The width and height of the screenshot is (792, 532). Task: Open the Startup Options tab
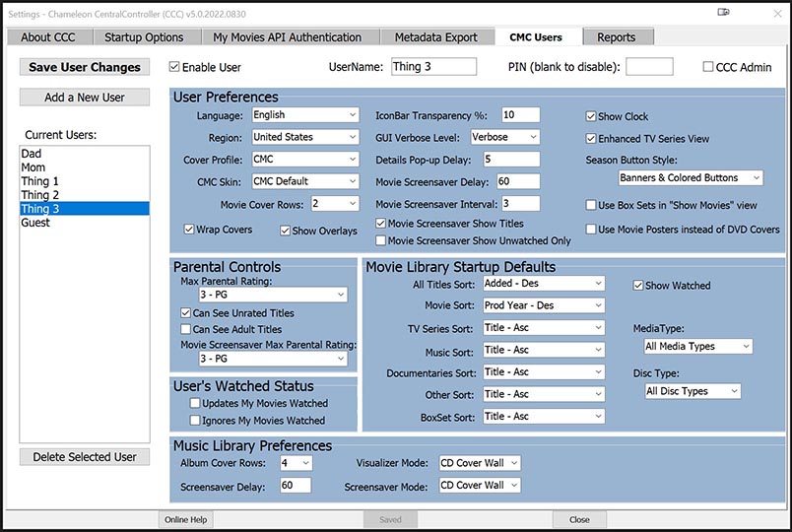click(x=144, y=37)
